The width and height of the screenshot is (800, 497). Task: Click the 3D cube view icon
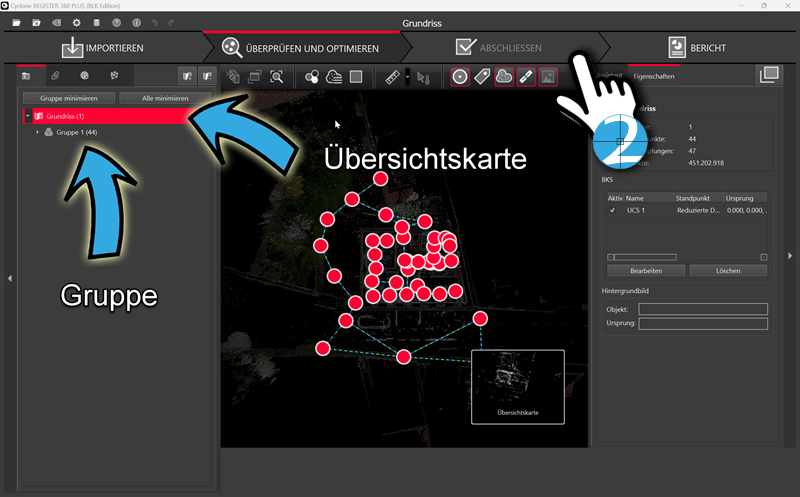pyautogui.click(x=233, y=77)
